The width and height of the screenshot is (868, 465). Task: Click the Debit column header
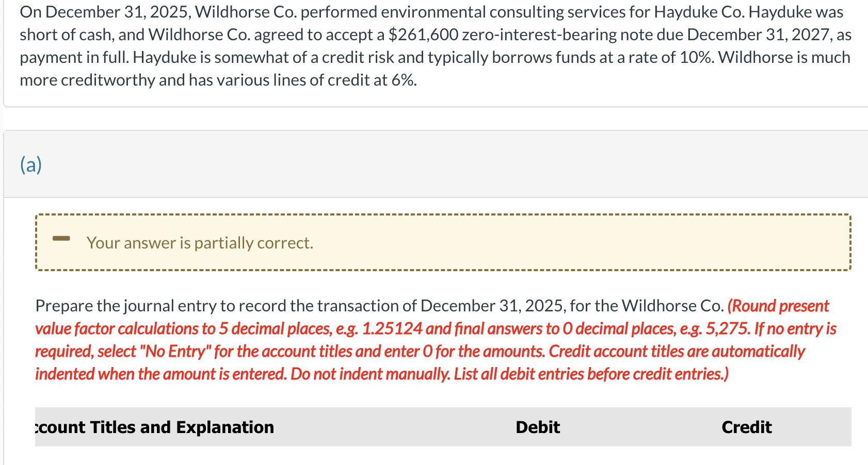click(x=537, y=427)
